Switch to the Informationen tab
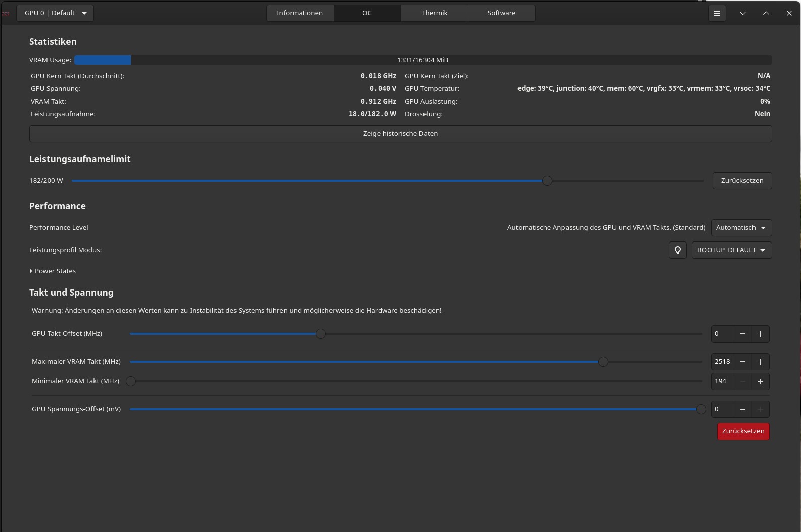The height and width of the screenshot is (532, 801). pos(300,13)
